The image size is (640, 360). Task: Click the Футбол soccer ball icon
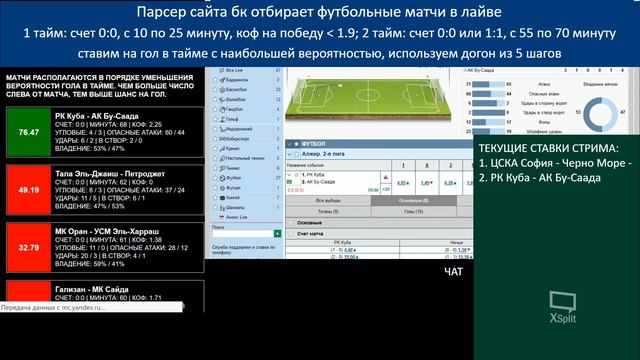coord(222,178)
